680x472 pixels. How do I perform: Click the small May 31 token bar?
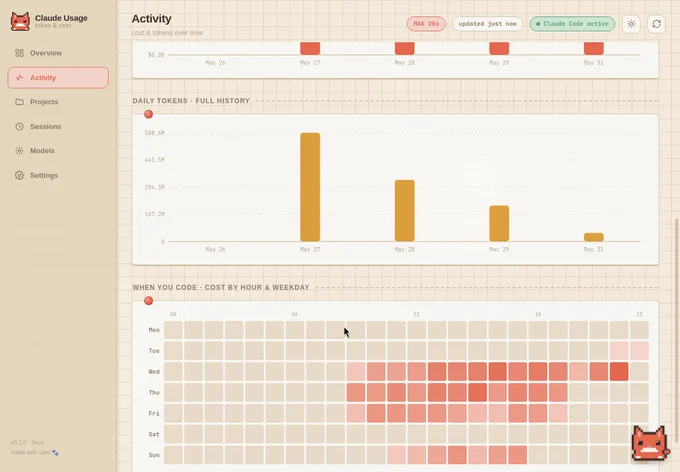pos(594,237)
